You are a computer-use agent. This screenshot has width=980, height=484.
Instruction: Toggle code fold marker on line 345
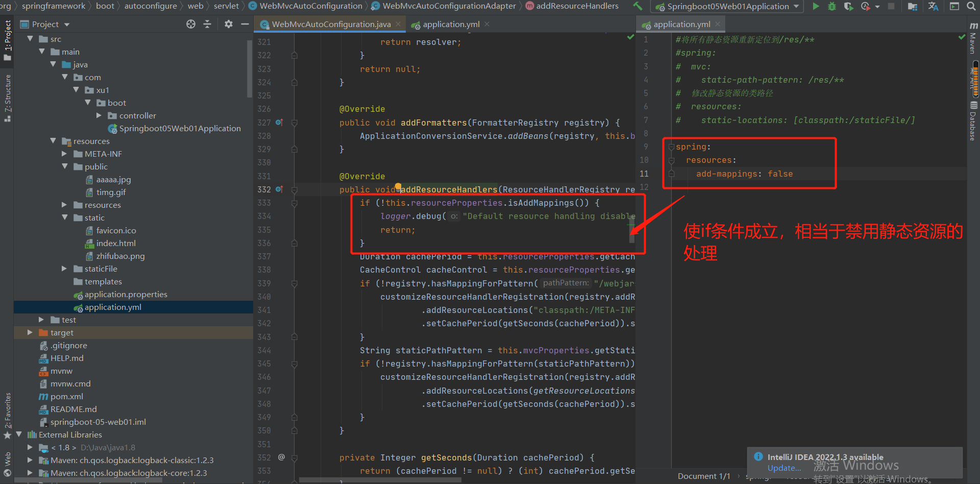tap(295, 364)
